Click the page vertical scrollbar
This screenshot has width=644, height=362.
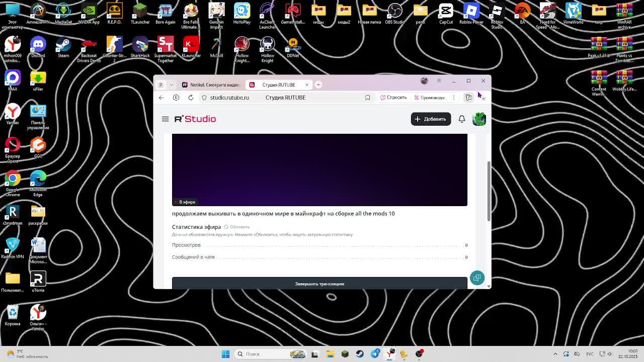click(x=488, y=191)
